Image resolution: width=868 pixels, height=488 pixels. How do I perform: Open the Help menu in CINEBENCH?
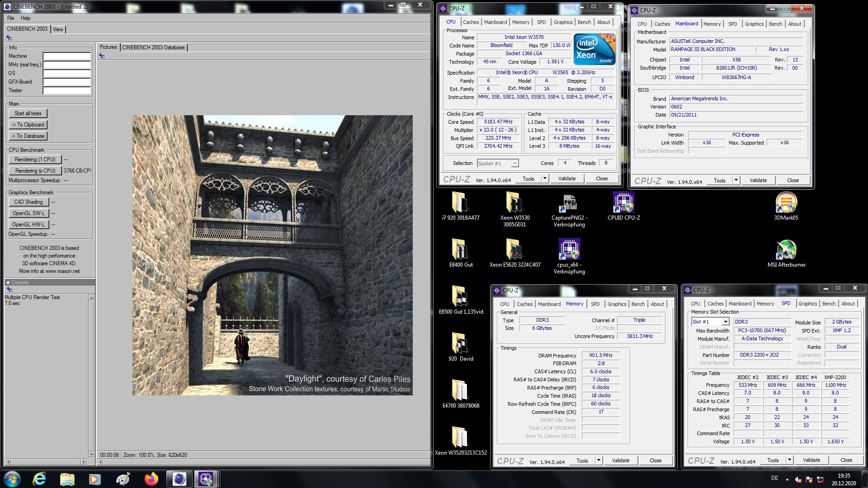coord(26,18)
